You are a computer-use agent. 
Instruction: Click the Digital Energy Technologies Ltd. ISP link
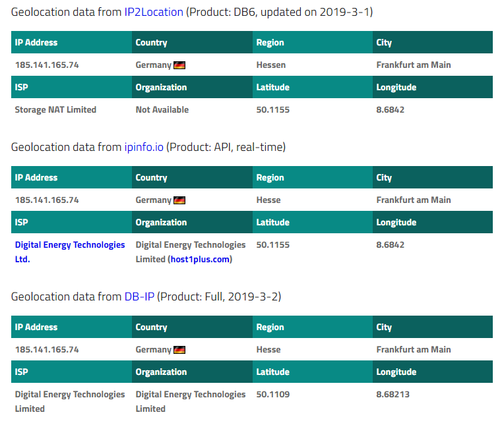pyautogui.click(x=70, y=252)
